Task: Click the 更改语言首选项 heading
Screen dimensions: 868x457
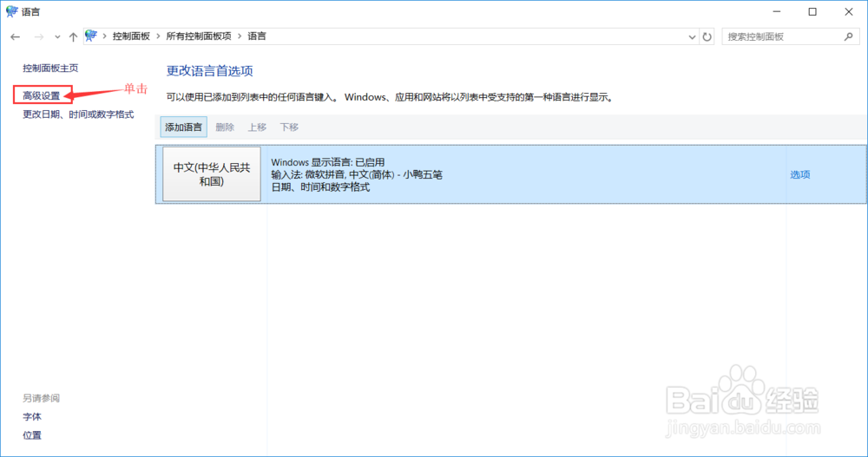Action: (210, 71)
